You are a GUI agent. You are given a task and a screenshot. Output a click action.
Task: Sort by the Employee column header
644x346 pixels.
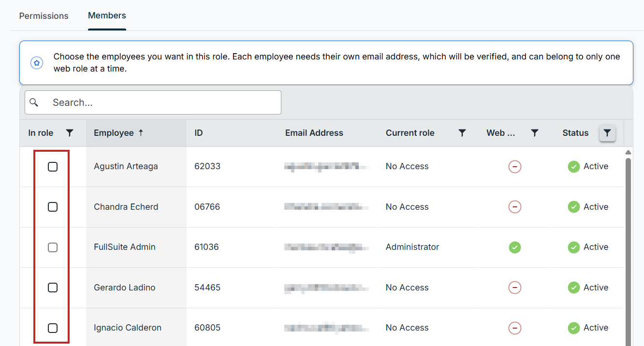click(x=114, y=133)
